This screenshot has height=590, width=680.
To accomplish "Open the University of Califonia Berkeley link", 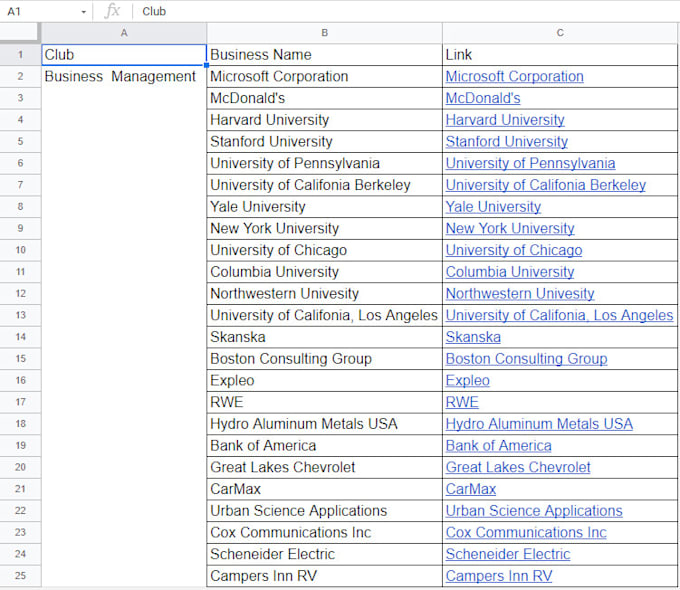I will (546, 185).
